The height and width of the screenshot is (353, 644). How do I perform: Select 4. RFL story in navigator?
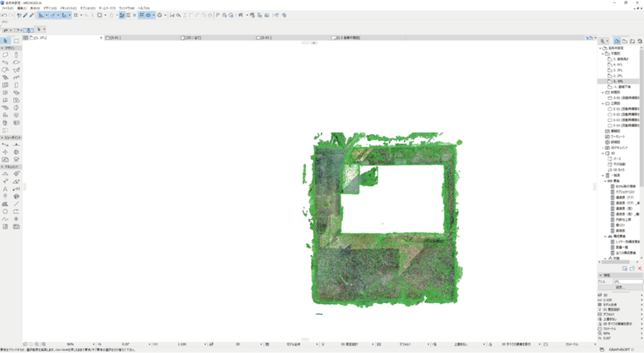[618, 65]
